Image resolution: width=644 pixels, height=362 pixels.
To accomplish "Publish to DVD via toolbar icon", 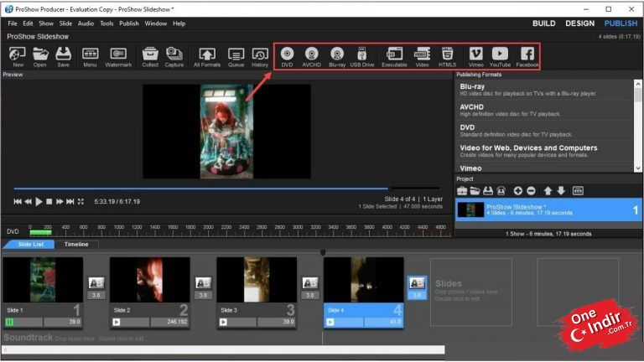I will pyautogui.click(x=287, y=57).
